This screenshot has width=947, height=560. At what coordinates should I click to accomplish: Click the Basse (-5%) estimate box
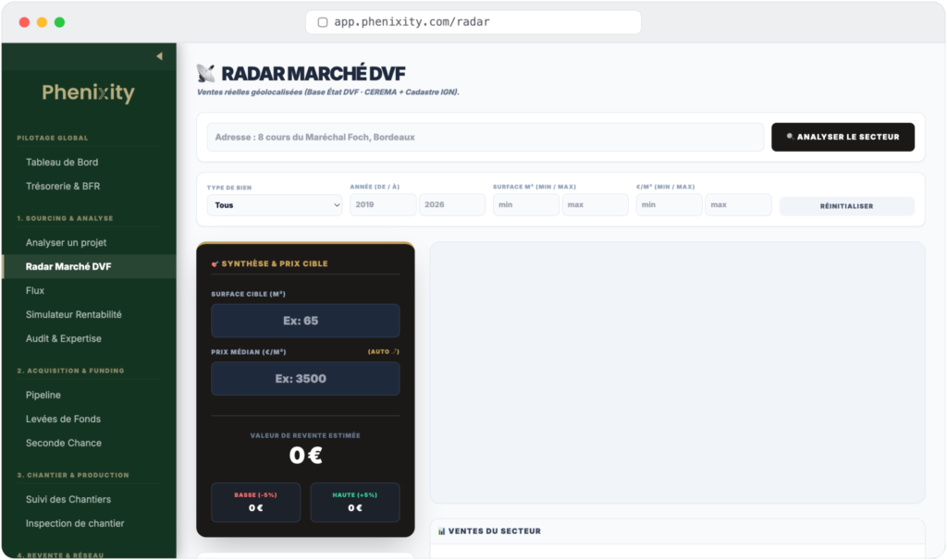(x=255, y=502)
